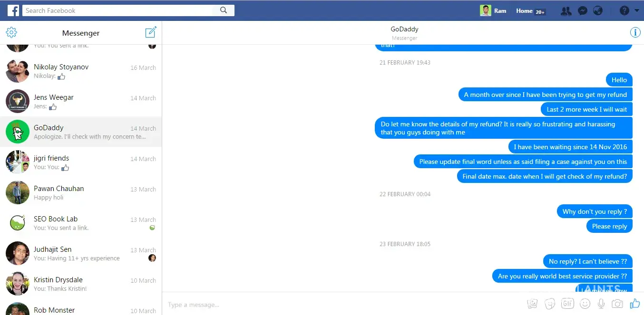This screenshot has width=644, height=315.
Task: Open the GoDaddy conversation information panel
Action: [635, 32]
